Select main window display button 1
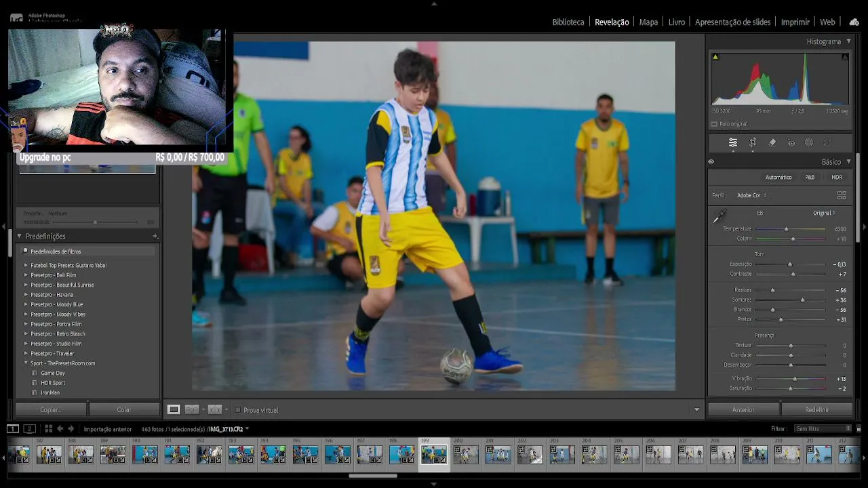This screenshot has height=488, width=868. click(13, 428)
